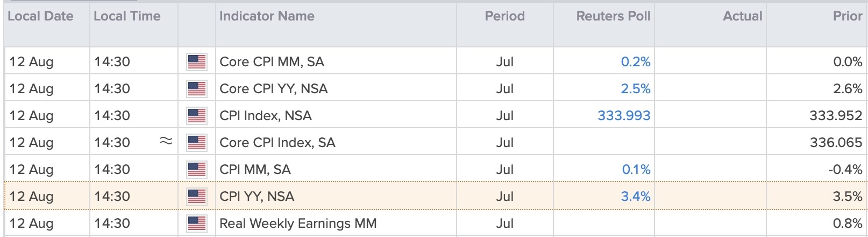Viewport: 868px width, 237px height.
Task: Open the 333.993 Reuters Poll forecast link
Action: click(624, 116)
